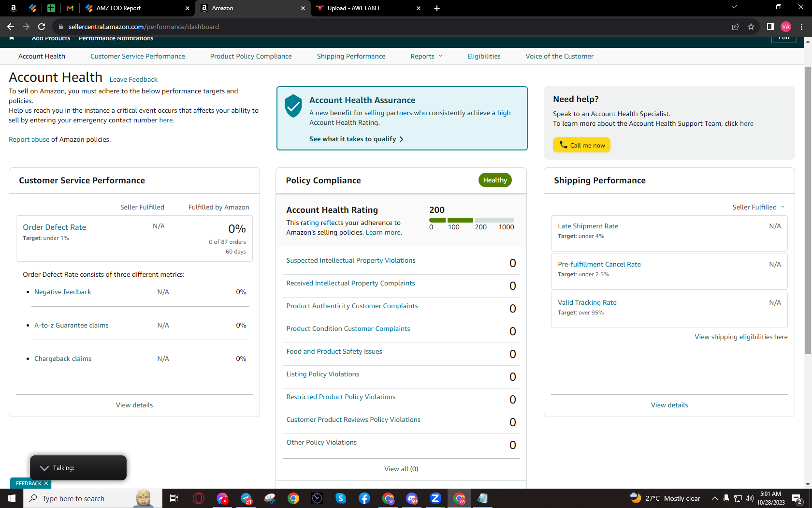The width and height of the screenshot is (812, 508).
Task: Click the Call me now button
Action: click(581, 145)
